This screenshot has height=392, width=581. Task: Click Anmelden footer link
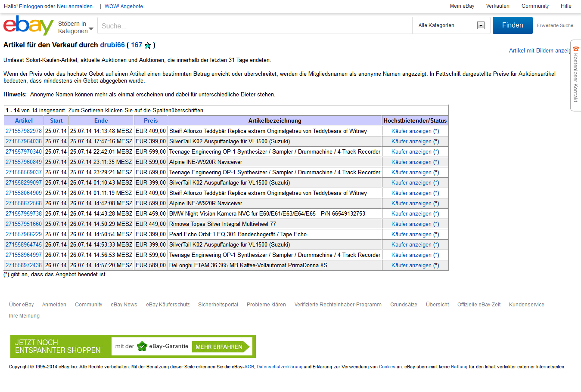tap(54, 305)
